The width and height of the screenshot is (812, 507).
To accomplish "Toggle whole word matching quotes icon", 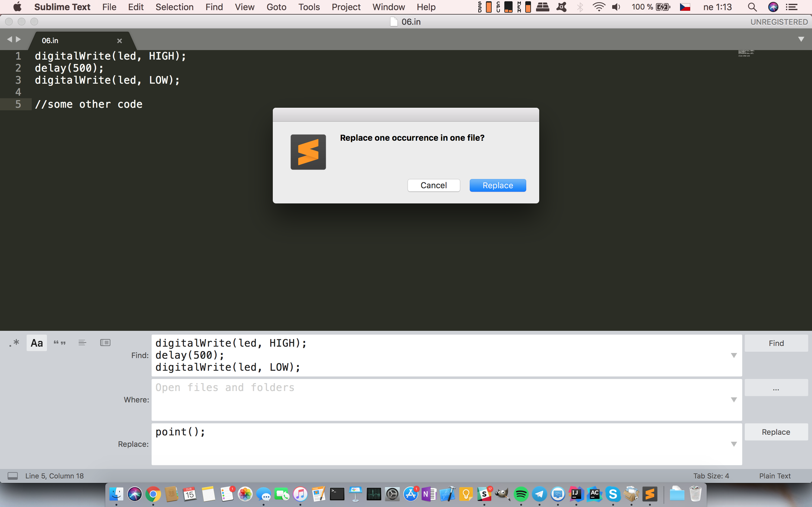I will coord(60,343).
